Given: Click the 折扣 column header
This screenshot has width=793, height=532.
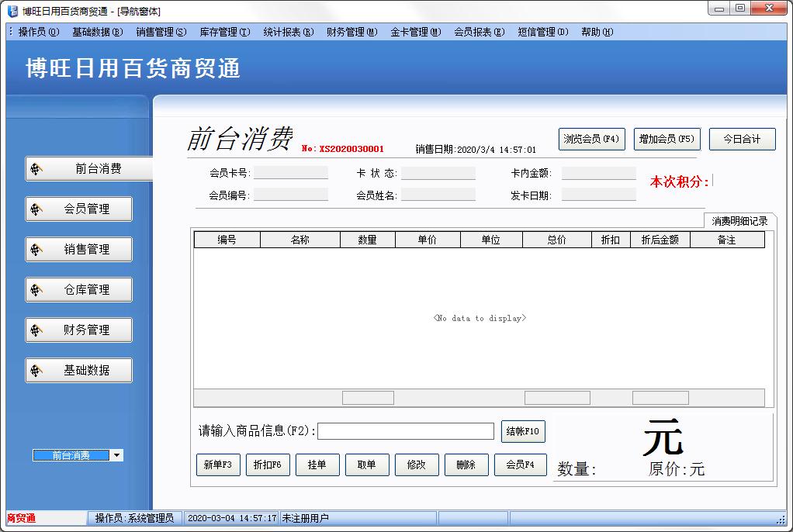Looking at the screenshot, I should pyautogui.click(x=611, y=240).
